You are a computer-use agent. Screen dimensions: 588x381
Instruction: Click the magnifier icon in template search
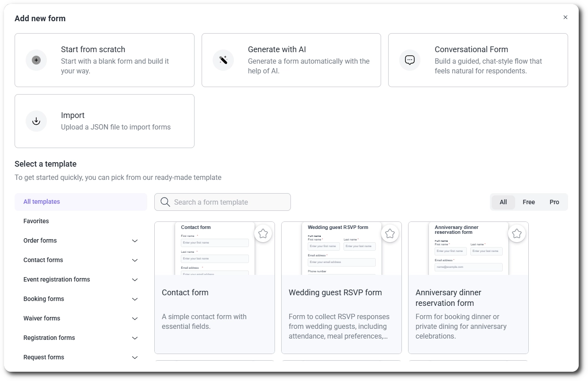point(165,202)
